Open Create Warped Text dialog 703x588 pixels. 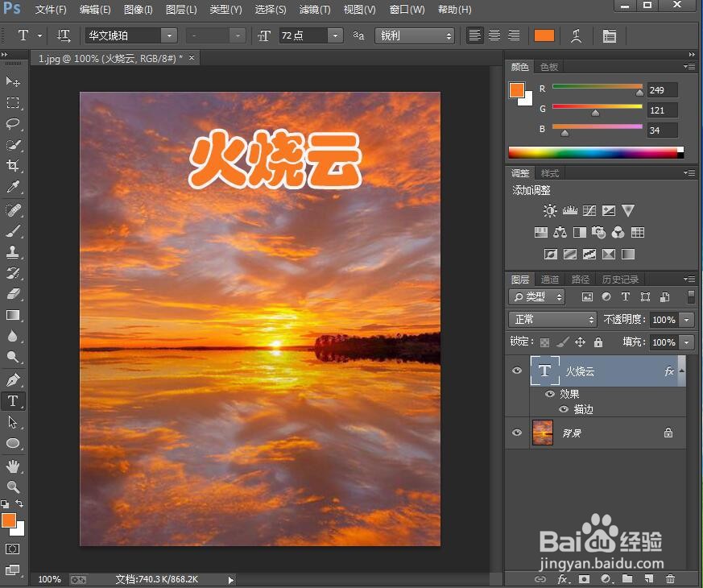click(x=576, y=36)
